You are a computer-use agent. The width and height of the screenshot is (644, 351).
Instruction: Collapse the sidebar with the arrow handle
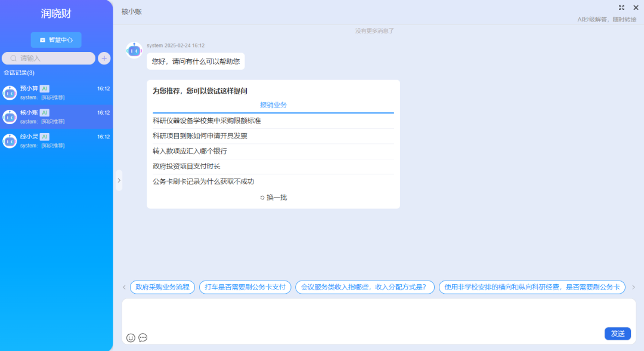click(119, 180)
